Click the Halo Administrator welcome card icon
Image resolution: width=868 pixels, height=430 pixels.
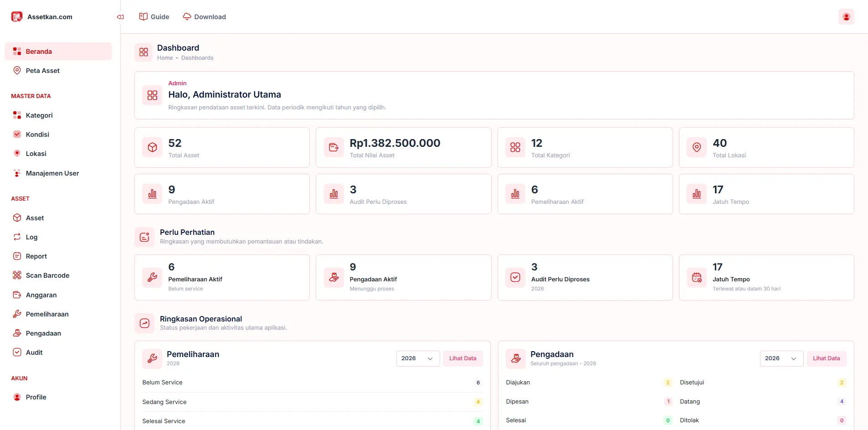[x=152, y=95]
